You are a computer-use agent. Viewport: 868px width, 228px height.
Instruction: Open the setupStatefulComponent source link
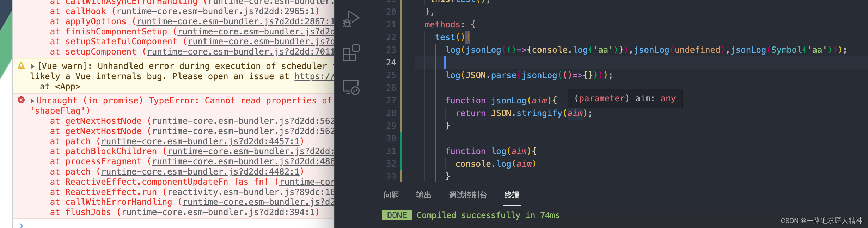pyautogui.click(x=261, y=42)
